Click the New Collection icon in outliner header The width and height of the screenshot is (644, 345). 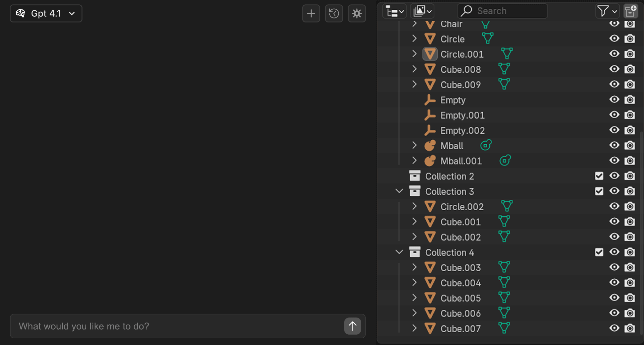tap(631, 11)
